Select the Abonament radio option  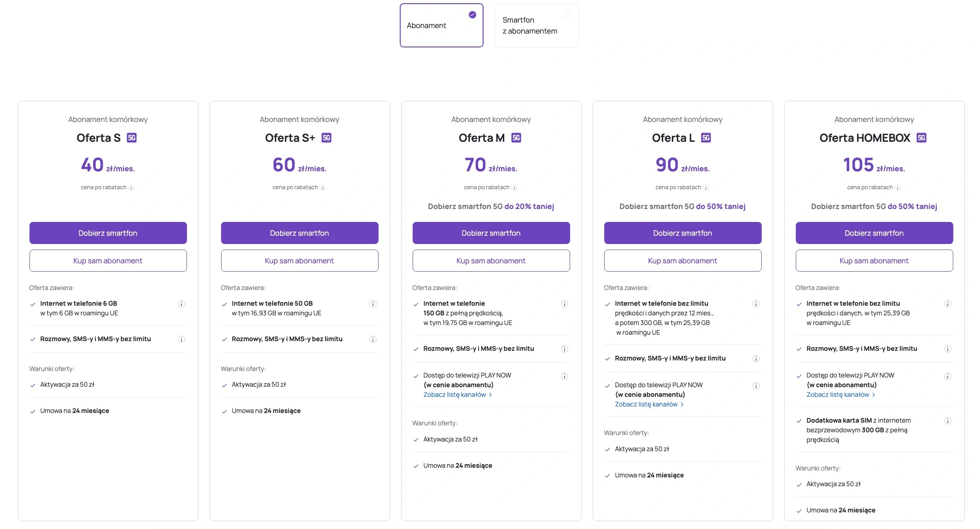(x=442, y=25)
